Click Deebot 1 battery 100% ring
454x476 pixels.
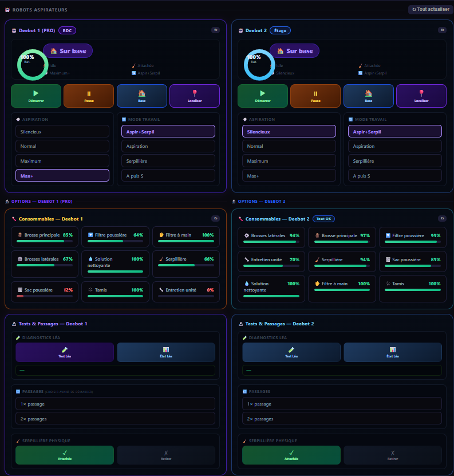coord(33,65)
